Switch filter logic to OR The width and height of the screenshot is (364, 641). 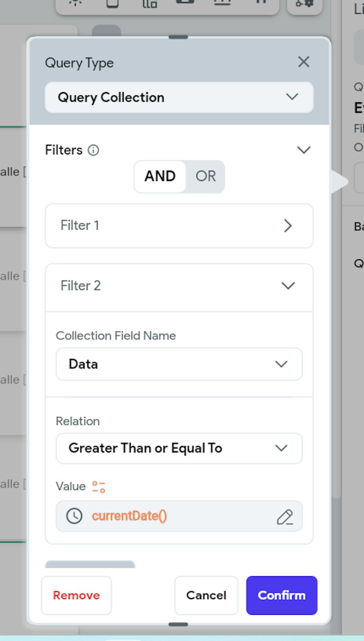[206, 177]
